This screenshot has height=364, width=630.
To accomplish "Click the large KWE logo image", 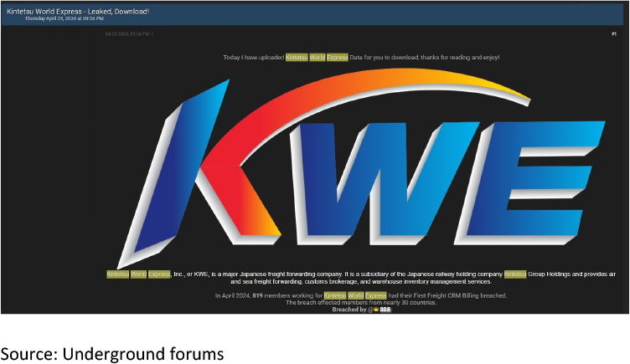I will [361, 167].
